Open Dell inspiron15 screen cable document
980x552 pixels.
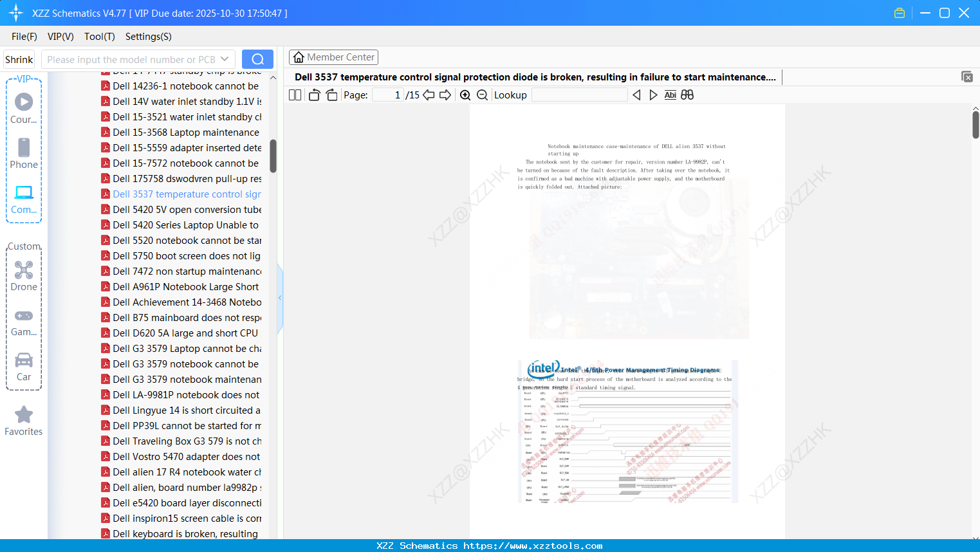[187, 518]
